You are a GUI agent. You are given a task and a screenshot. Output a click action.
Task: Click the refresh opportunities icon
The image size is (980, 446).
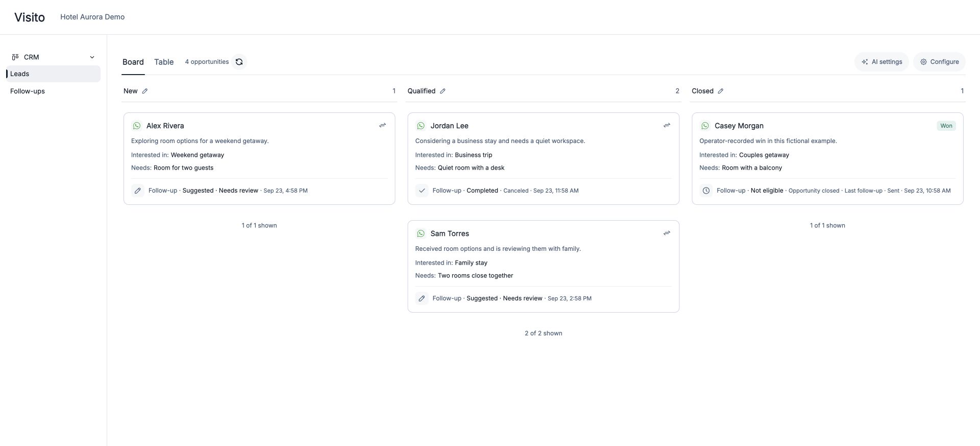[x=239, y=62]
